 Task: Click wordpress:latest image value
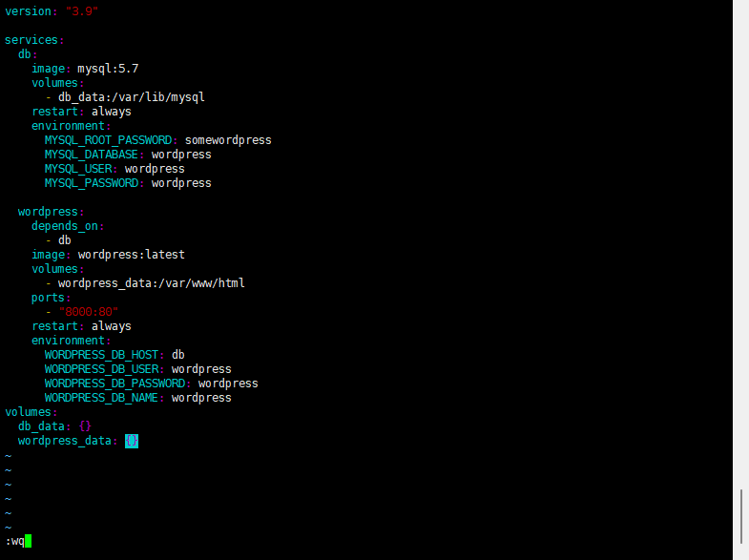click(x=132, y=255)
